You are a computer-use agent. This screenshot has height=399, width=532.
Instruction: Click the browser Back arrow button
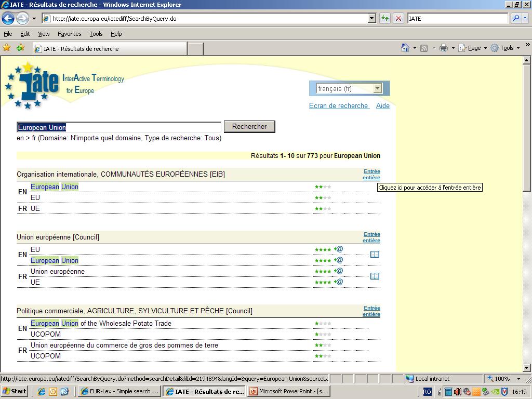click(8, 18)
